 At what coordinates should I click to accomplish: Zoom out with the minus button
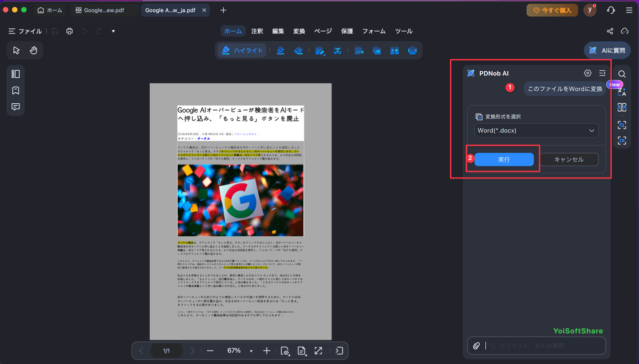pos(210,351)
